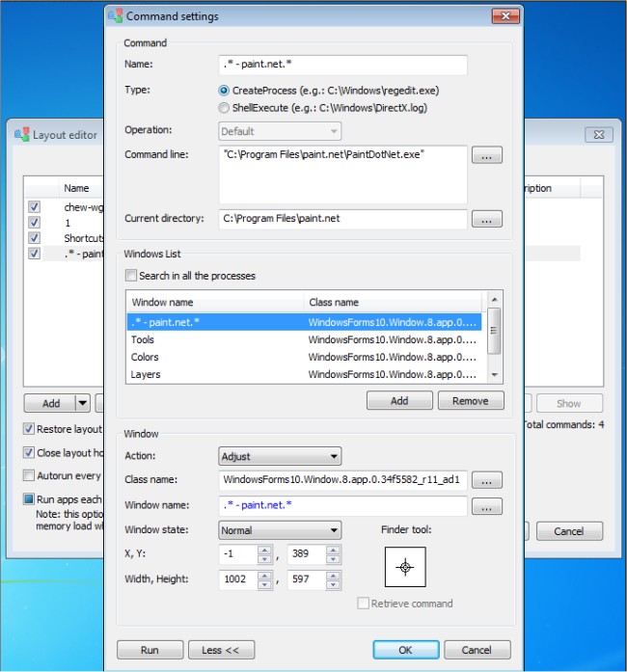Click the Layout editor title bar app icon
Screen dimensions: 627x672
(x=21, y=134)
